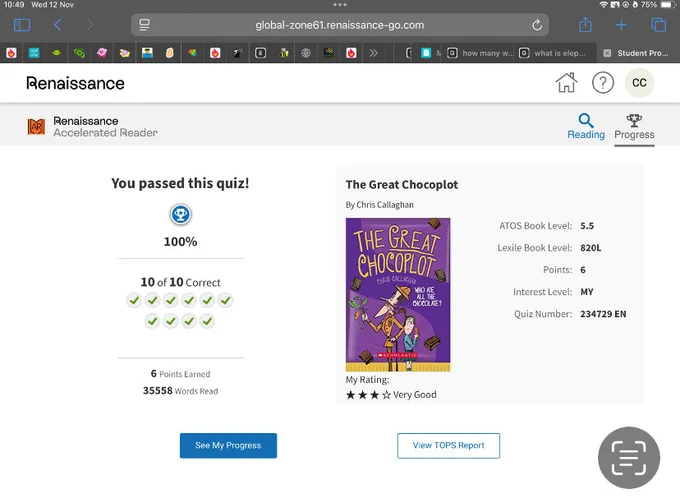The width and height of the screenshot is (680, 503).
Task: Open the globe favorite icon
Action: click(x=306, y=53)
